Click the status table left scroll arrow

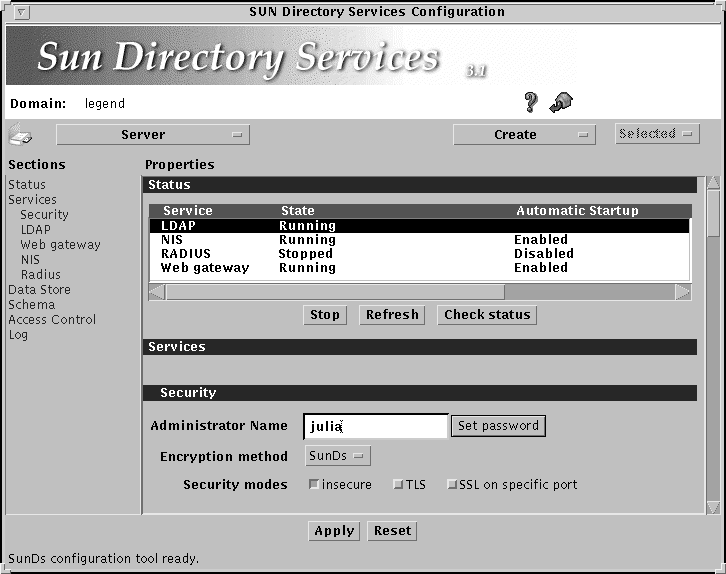(x=157, y=292)
